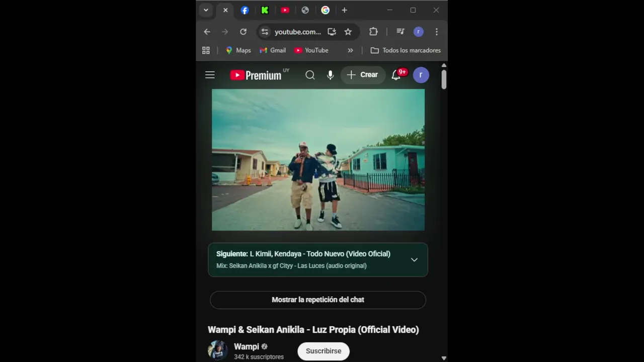Close the active YouTube tab

point(225,10)
